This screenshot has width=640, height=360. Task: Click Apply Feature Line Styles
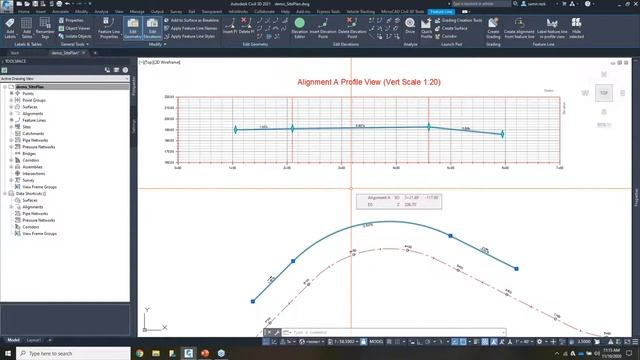pos(189,36)
